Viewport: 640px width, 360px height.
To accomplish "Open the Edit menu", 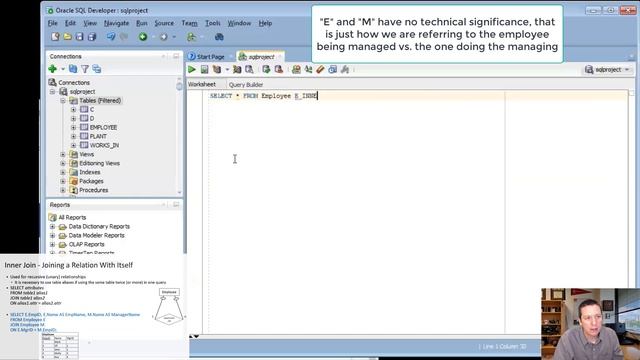I will (x=70, y=23).
